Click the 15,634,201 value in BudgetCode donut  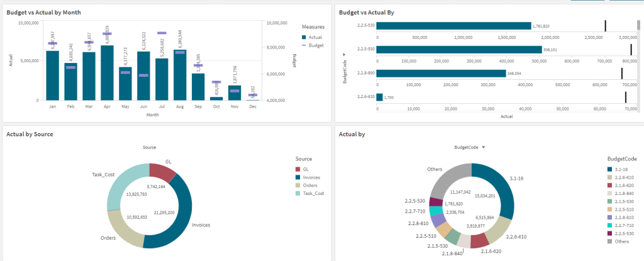point(486,196)
